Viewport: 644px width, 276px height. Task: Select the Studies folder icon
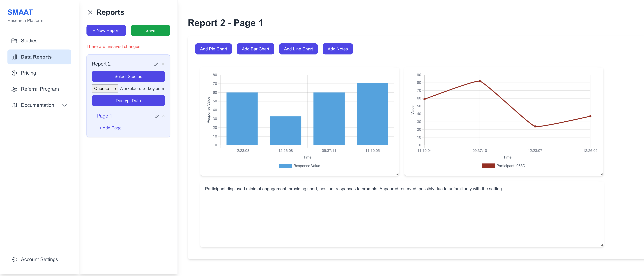pyautogui.click(x=14, y=41)
